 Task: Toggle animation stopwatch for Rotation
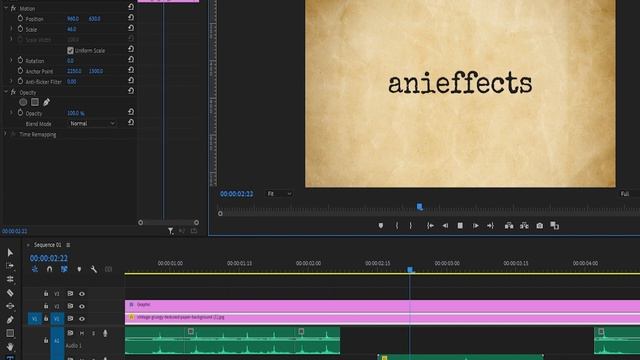[x=20, y=60]
